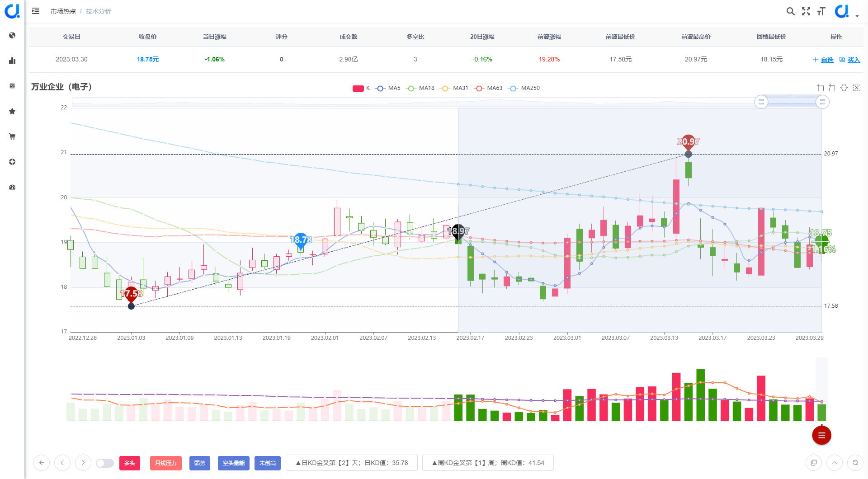Click the scroll-to-top up arrow button
Viewport: 868px width, 479px height.
click(x=835, y=463)
